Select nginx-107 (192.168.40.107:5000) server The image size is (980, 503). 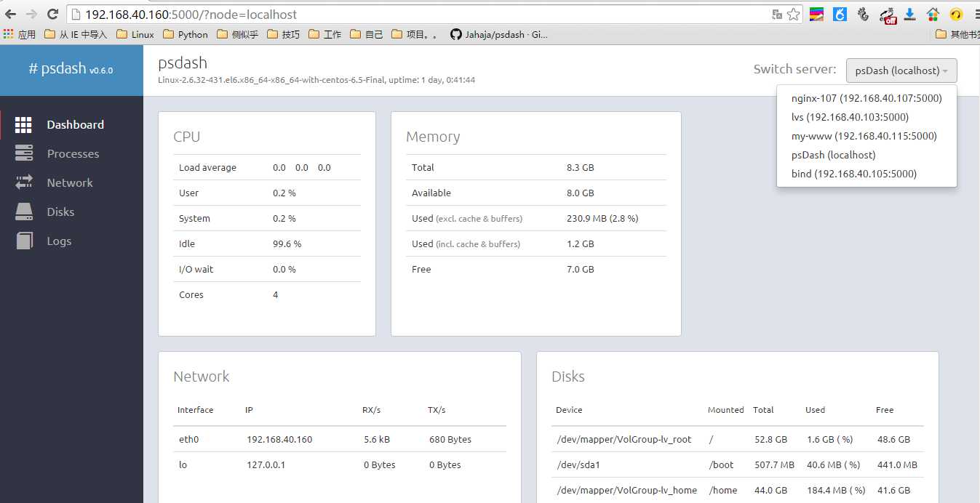pyautogui.click(x=867, y=98)
